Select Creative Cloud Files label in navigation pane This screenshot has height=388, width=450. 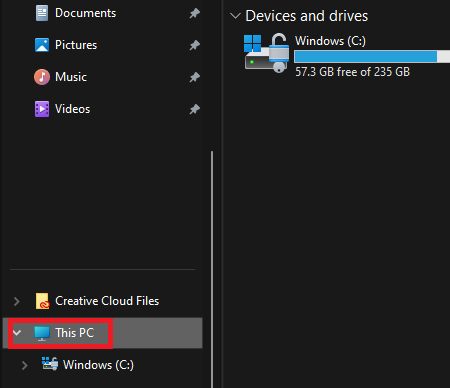[107, 301]
